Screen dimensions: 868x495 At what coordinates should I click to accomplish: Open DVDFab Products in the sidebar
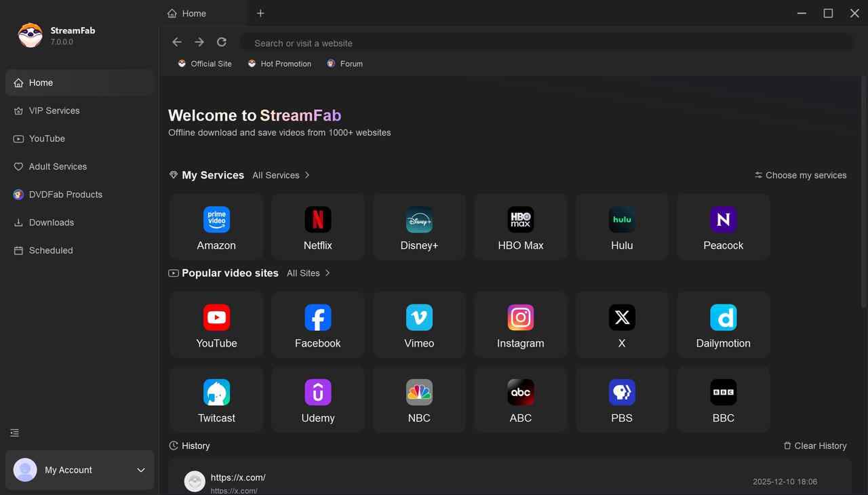pos(64,195)
